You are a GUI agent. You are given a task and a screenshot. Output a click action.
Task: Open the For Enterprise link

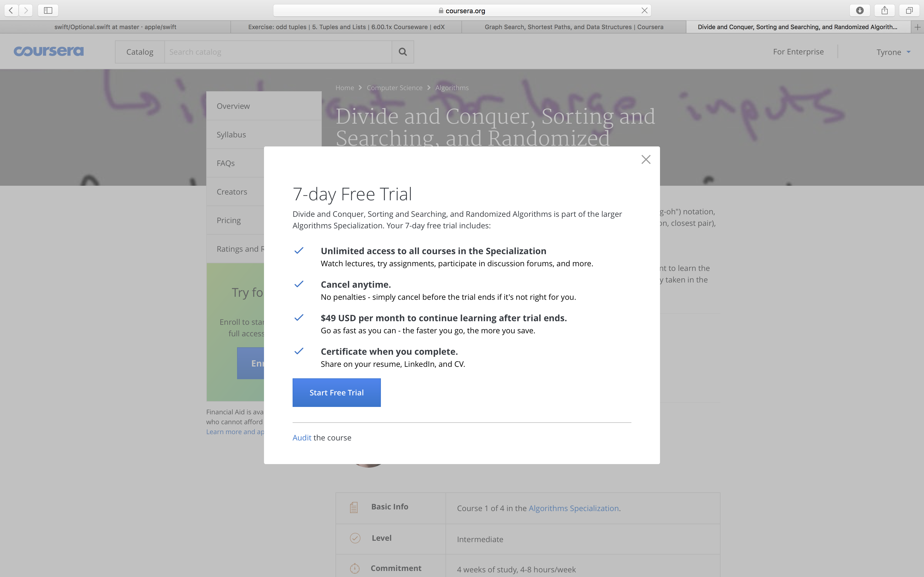pyautogui.click(x=798, y=52)
